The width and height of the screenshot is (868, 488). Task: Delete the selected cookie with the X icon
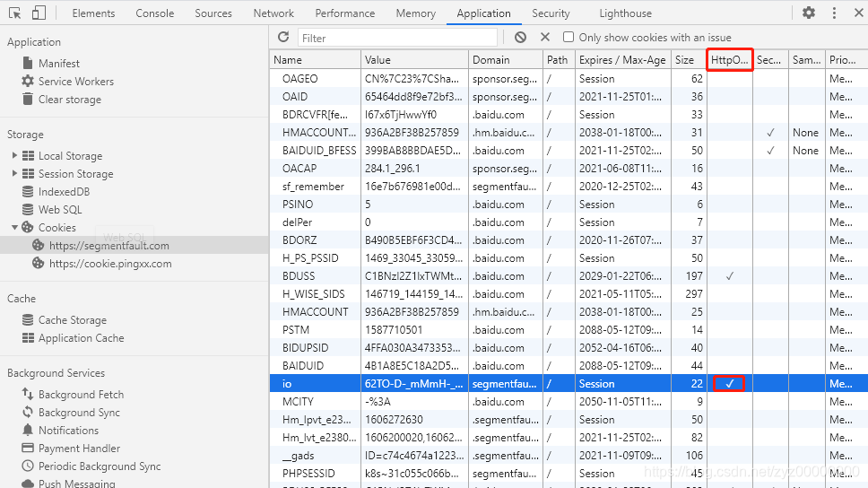(x=545, y=37)
